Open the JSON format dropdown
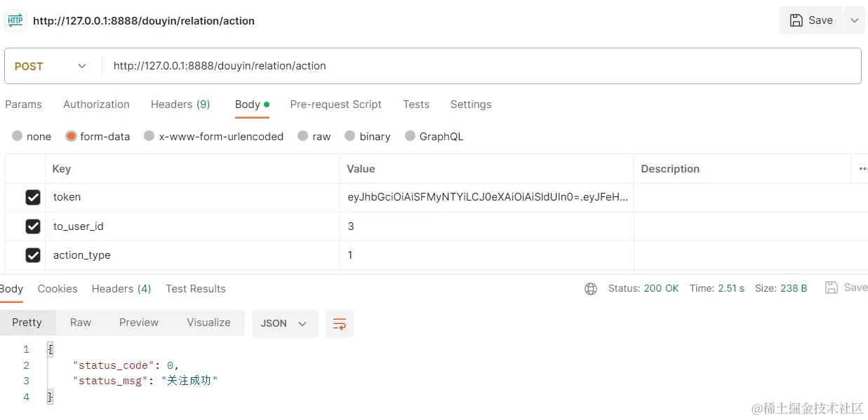Viewport: 868px width, 420px height. tap(284, 323)
